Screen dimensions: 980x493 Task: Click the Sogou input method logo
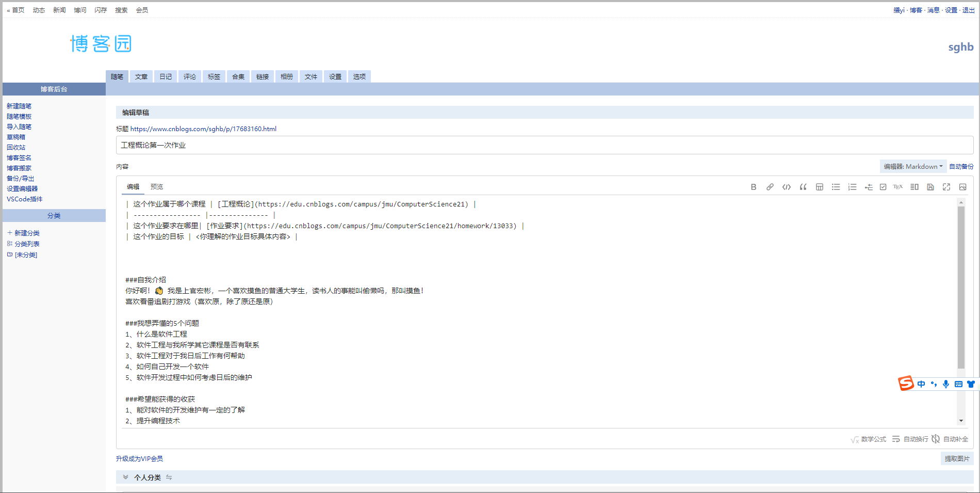[x=906, y=383]
